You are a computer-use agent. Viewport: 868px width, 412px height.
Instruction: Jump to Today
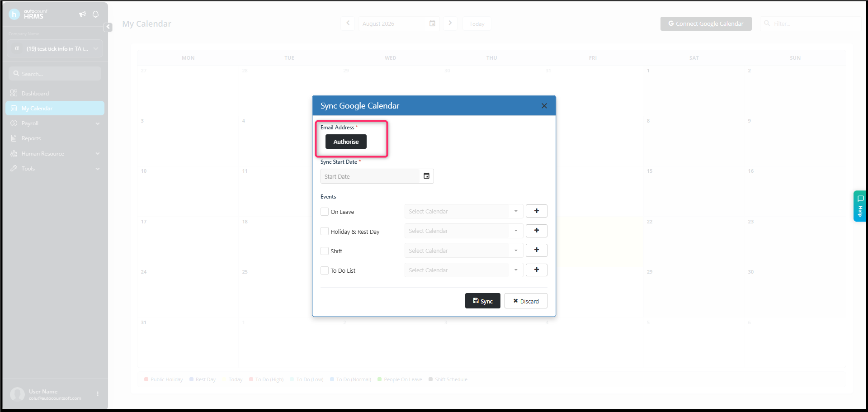[476, 24]
